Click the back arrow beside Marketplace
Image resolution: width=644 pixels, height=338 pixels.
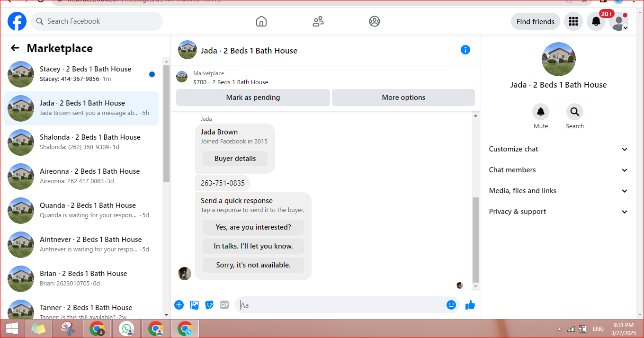15,48
